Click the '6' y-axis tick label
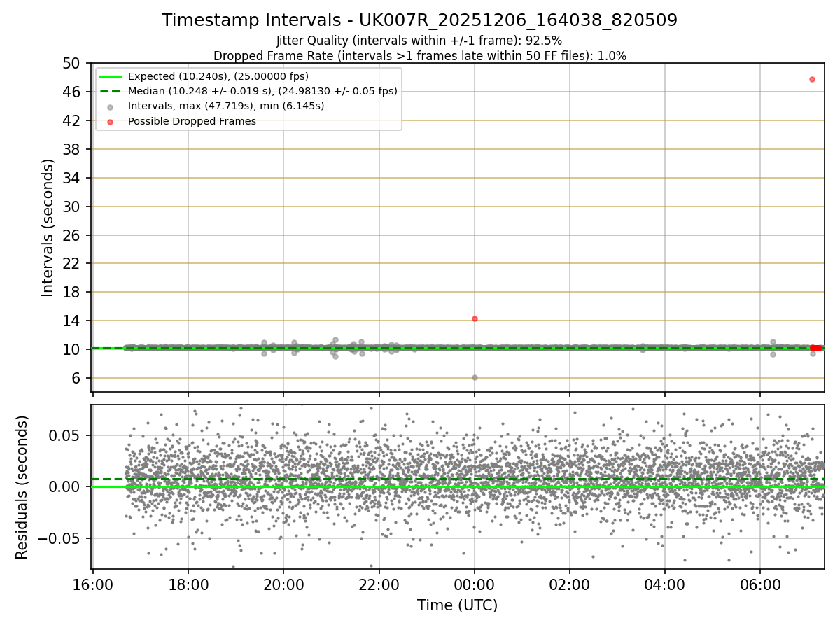Viewport: 840px width, 630px height. click(77, 379)
